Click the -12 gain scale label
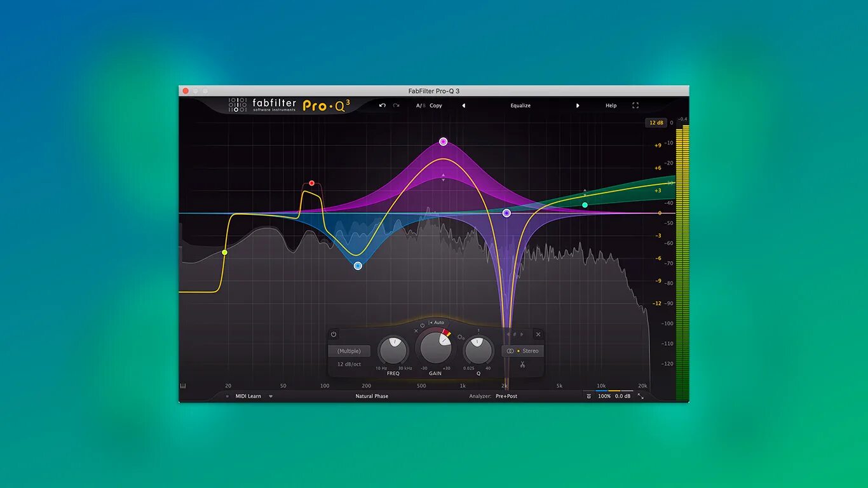Image resolution: width=868 pixels, height=488 pixels. pyautogui.click(x=657, y=304)
